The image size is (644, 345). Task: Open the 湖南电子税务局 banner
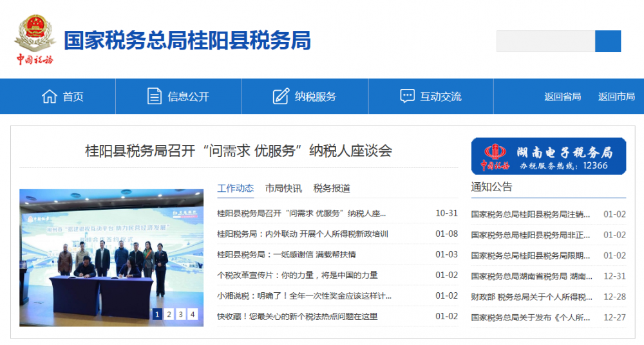pos(549,156)
